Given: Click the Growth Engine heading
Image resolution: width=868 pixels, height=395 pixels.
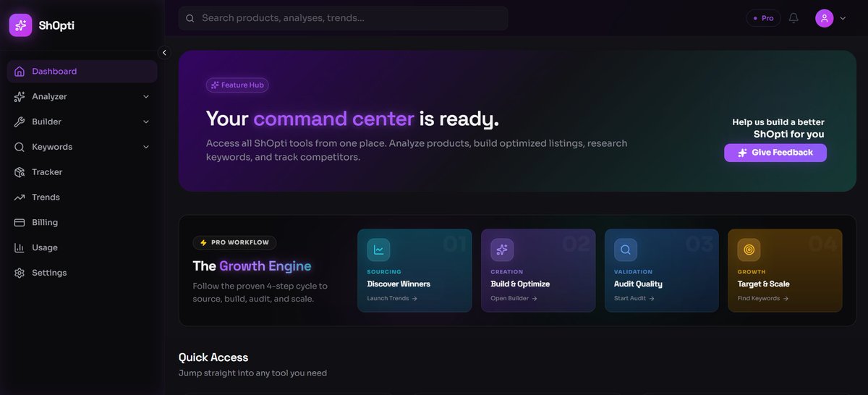Looking at the screenshot, I should [x=252, y=266].
